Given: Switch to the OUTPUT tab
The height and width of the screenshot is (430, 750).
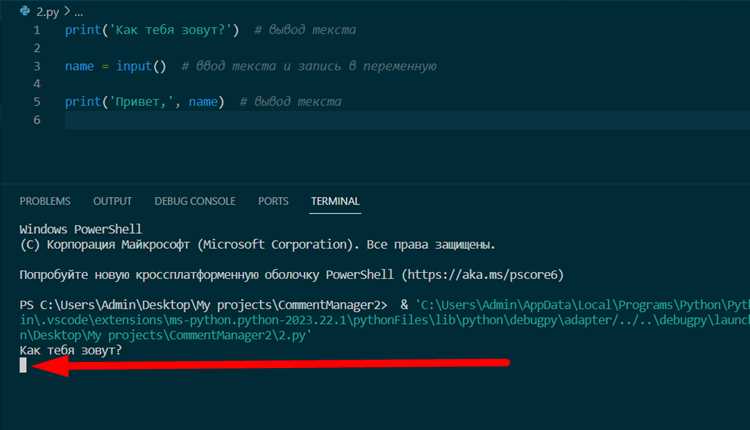Looking at the screenshot, I should [x=112, y=201].
